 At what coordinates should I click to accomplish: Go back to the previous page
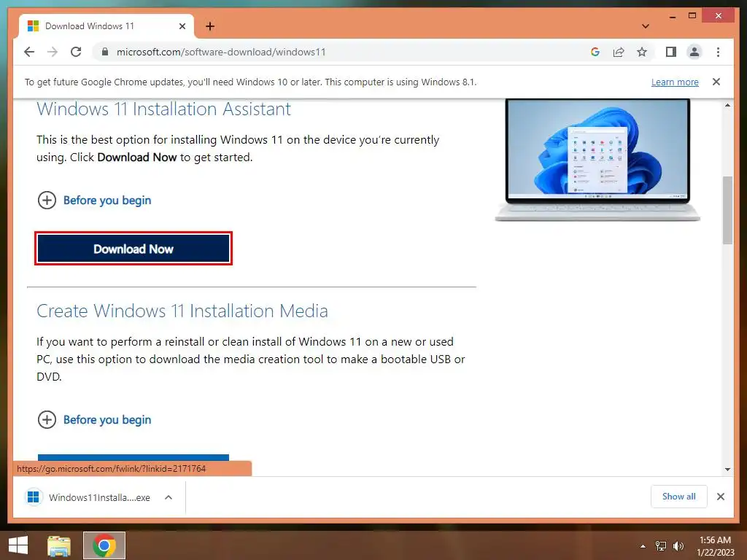tap(29, 52)
